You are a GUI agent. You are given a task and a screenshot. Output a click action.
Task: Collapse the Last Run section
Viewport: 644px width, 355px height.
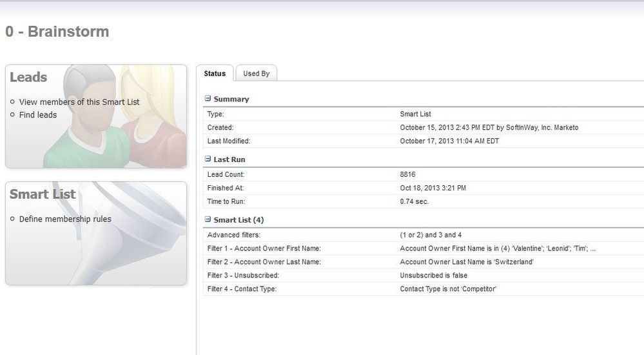(208, 159)
